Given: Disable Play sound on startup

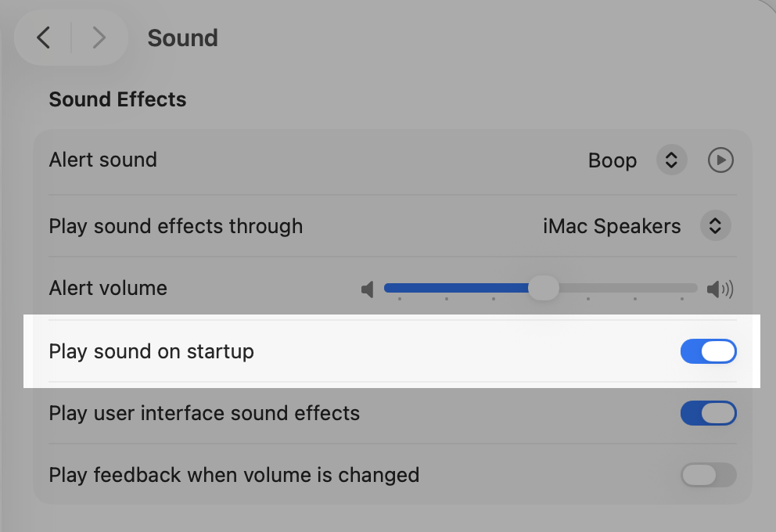Looking at the screenshot, I should point(708,351).
